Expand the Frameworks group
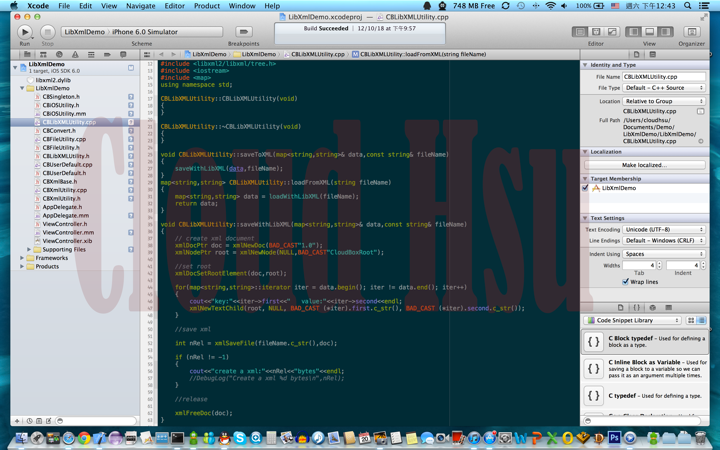 (22, 258)
